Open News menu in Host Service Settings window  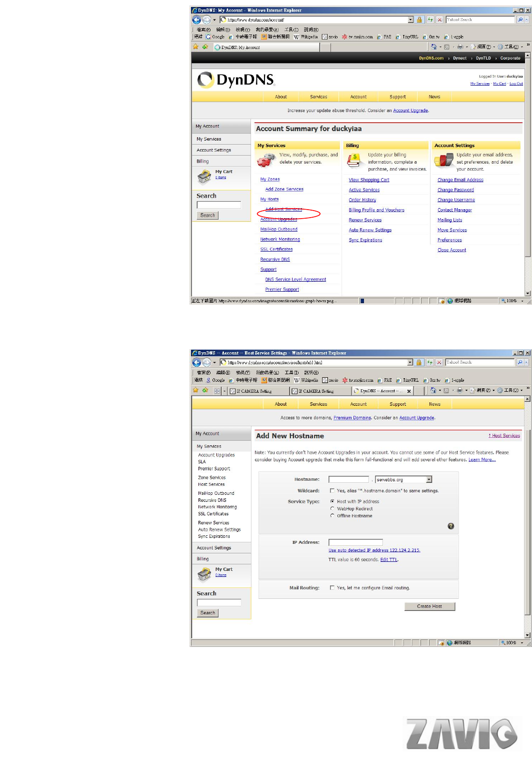434,404
